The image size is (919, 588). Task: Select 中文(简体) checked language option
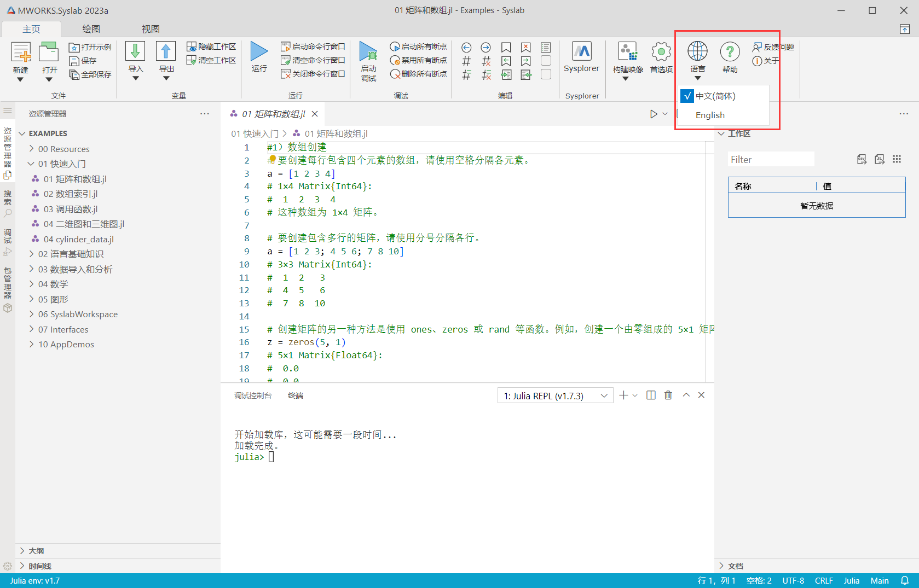[x=715, y=96]
